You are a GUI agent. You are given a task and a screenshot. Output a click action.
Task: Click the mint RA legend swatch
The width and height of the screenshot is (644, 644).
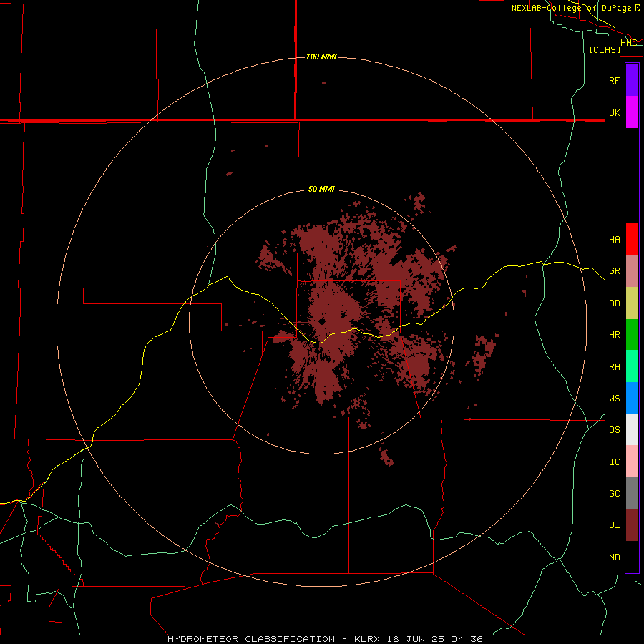tap(632, 366)
